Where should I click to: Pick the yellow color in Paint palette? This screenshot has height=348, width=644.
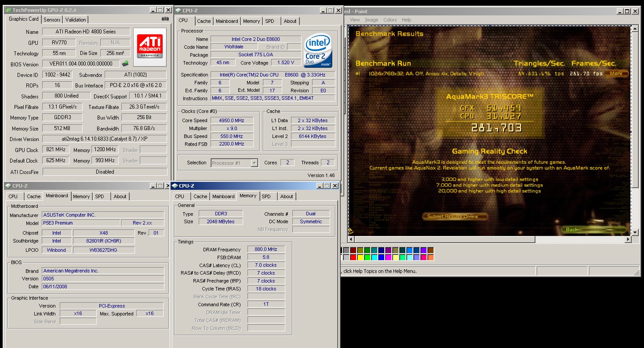click(360, 257)
